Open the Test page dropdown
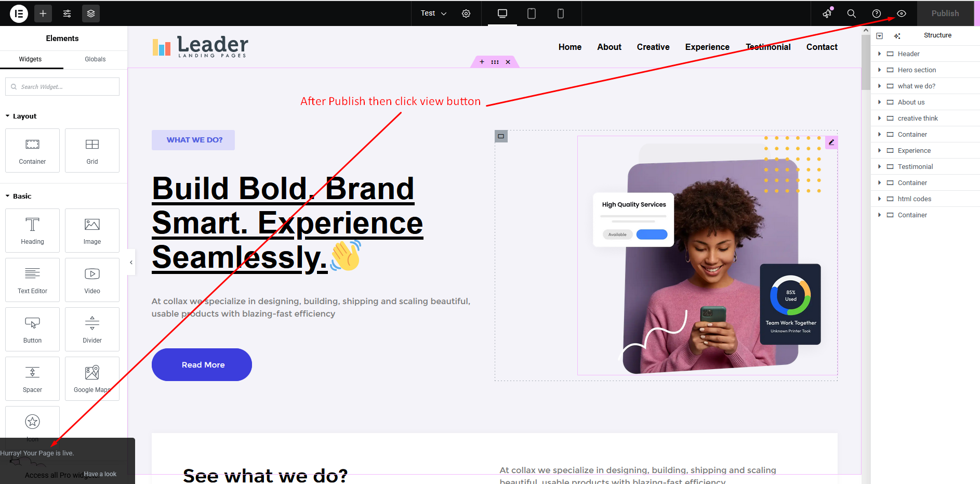Screen dimensions: 980x484 [x=433, y=14]
